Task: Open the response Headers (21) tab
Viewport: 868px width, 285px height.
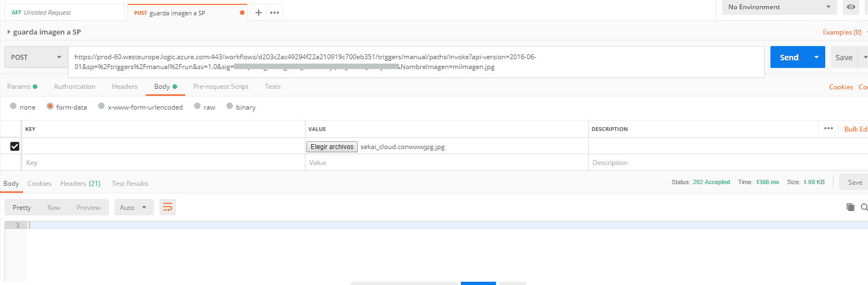Action: click(x=81, y=184)
